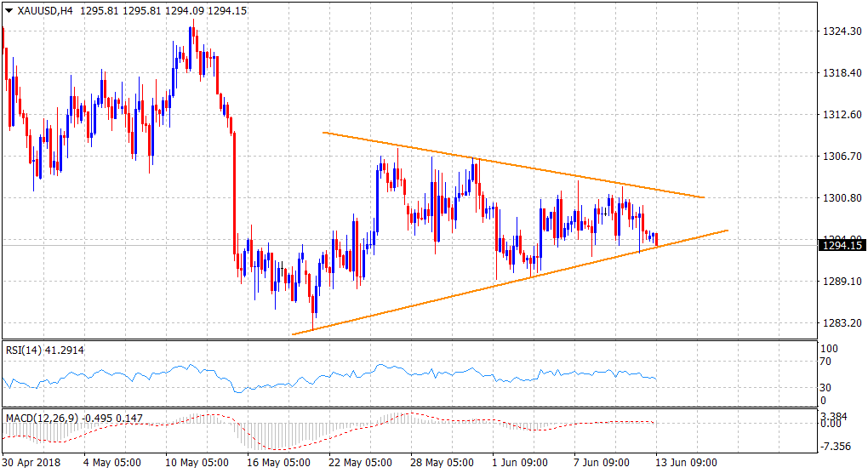
Task: Click the 1306.70 price axis level
Action: pyautogui.click(x=841, y=156)
